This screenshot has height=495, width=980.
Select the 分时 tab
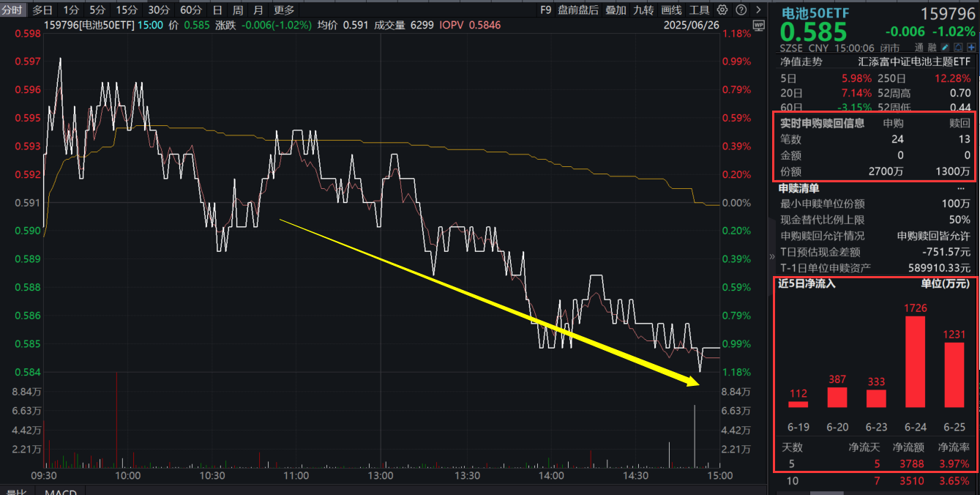pos(12,10)
